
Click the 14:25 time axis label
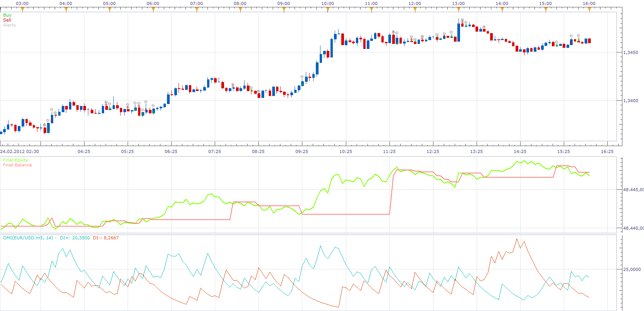(520, 151)
